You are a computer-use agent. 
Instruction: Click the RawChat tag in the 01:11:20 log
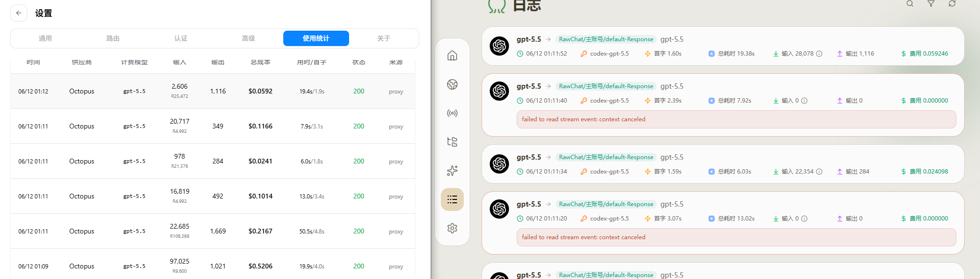pyautogui.click(x=606, y=204)
